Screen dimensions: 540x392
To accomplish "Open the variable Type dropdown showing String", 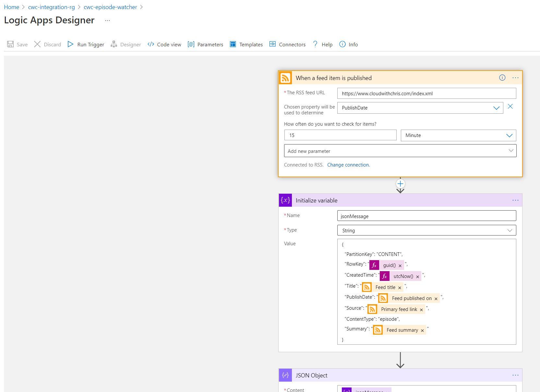I will click(x=509, y=230).
